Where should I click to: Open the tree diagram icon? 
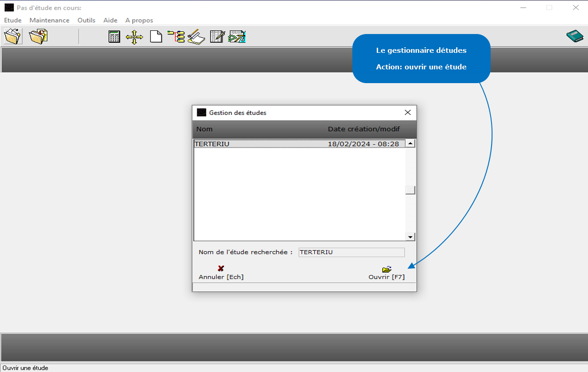(x=175, y=36)
